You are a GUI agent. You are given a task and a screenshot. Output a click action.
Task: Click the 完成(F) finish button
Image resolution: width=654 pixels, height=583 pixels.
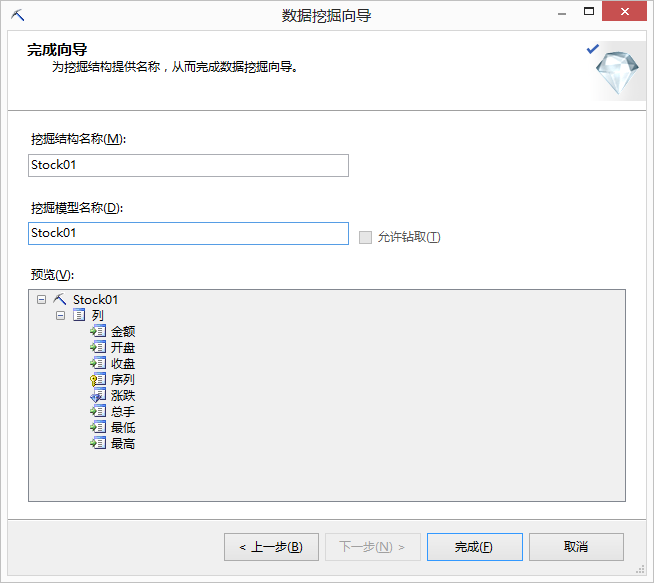pos(475,547)
